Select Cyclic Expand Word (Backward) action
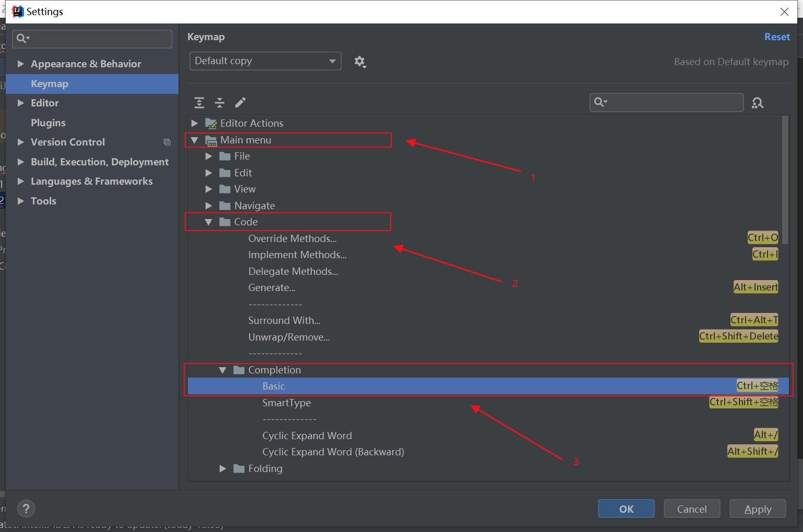Viewport: 803px width, 532px height. pyautogui.click(x=333, y=452)
